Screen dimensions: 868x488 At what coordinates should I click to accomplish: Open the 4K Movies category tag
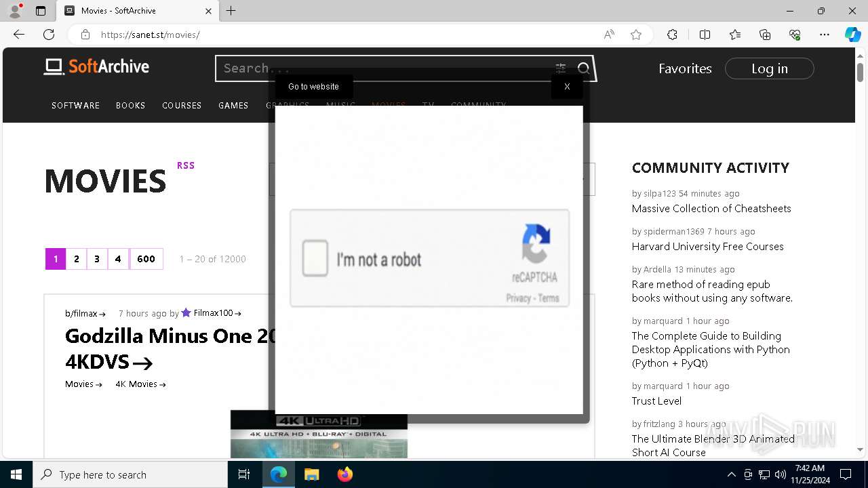140,384
